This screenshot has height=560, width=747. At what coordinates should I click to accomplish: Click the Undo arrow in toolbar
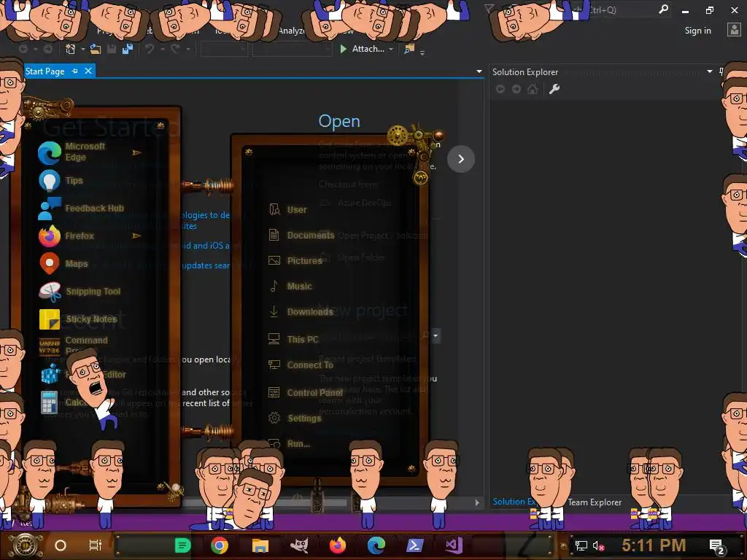[x=150, y=49]
